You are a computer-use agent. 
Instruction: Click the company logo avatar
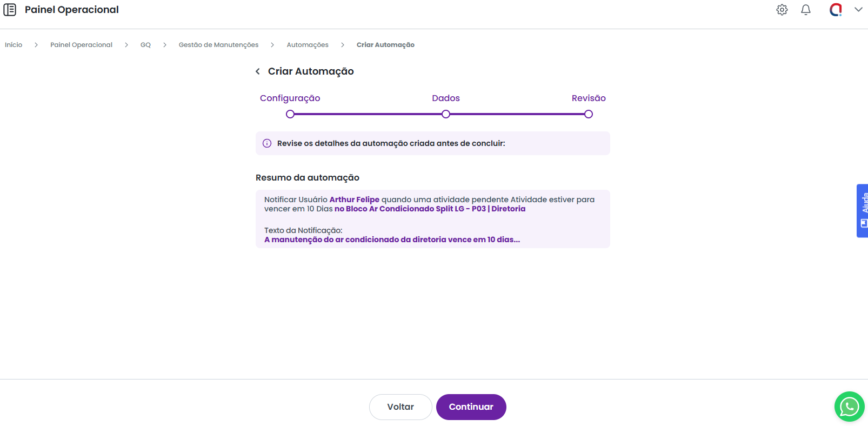coord(836,10)
